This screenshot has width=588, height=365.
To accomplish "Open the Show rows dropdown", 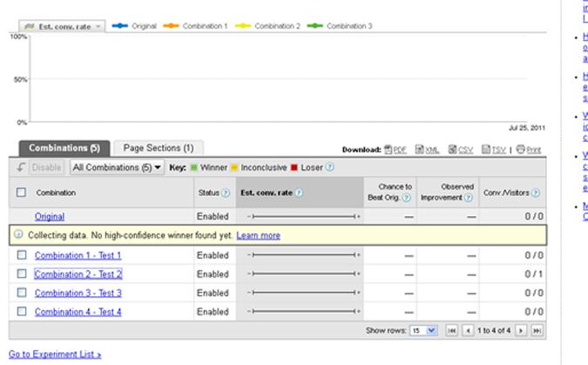I will (423, 331).
